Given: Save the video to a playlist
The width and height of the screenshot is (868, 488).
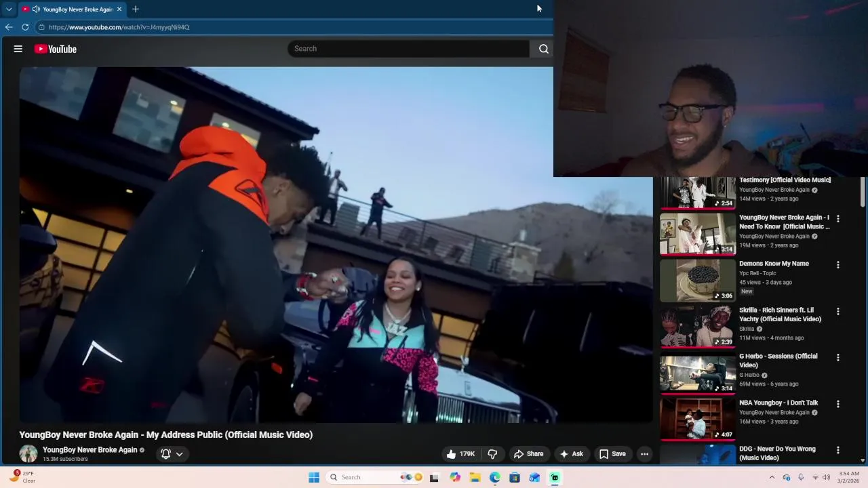Looking at the screenshot, I should point(612,454).
